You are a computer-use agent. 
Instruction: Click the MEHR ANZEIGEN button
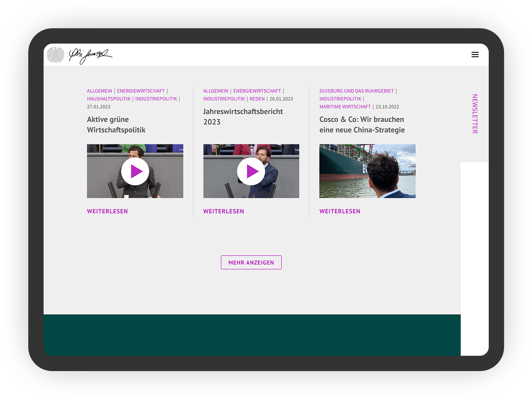click(251, 262)
